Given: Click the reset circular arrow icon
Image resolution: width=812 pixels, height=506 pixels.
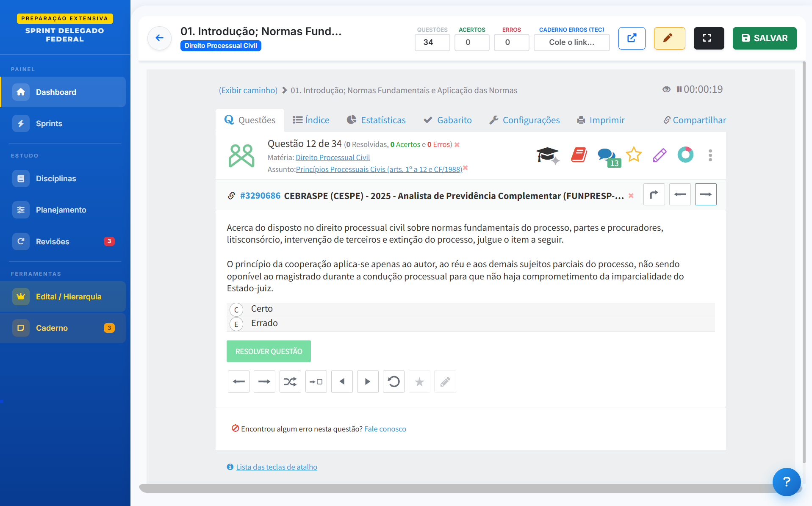Looking at the screenshot, I should [x=394, y=382].
